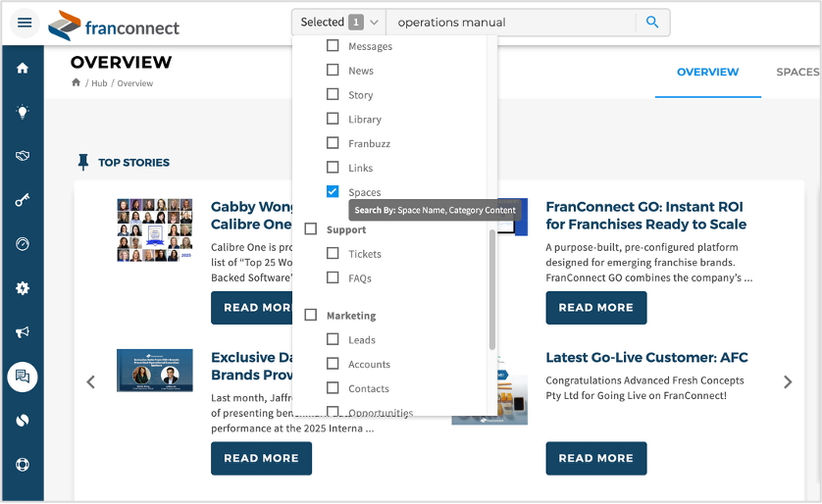Click Read More under AFC story
Viewport: 822px width, 504px height.
pyautogui.click(x=595, y=458)
